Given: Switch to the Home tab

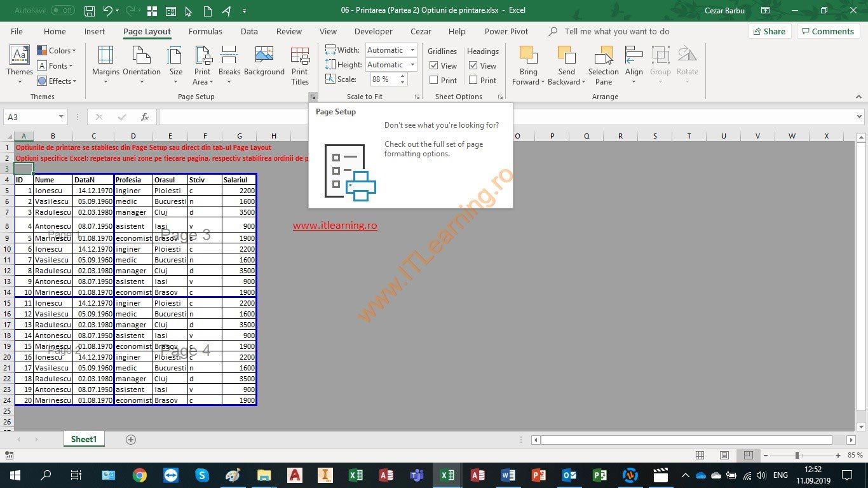Looking at the screenshot, I should [55, 31].
